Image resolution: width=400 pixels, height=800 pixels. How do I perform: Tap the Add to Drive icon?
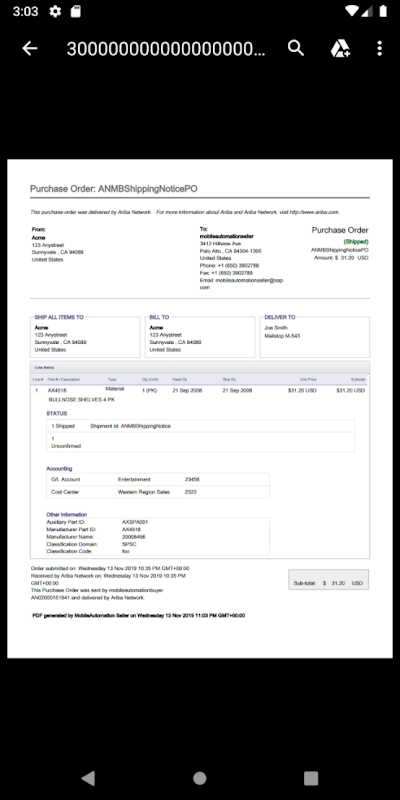pyautogui.click(x=340, y=48)
